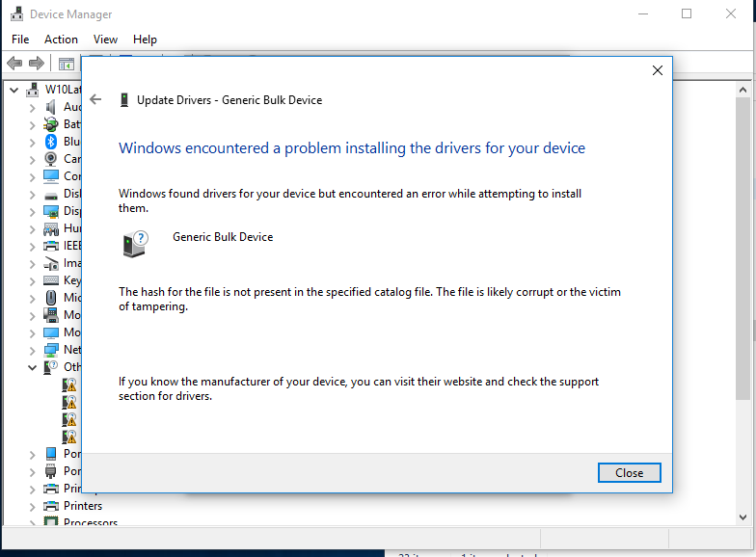Select last unknown device with warning icon
Screen dimensions: 756x557
pyautogui.click(x=69, y=437)
